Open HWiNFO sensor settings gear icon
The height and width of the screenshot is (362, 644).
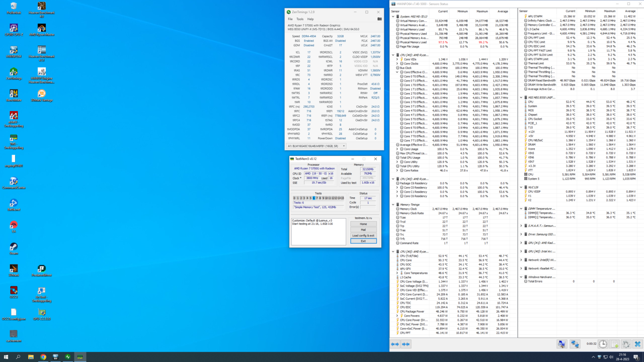626,344
